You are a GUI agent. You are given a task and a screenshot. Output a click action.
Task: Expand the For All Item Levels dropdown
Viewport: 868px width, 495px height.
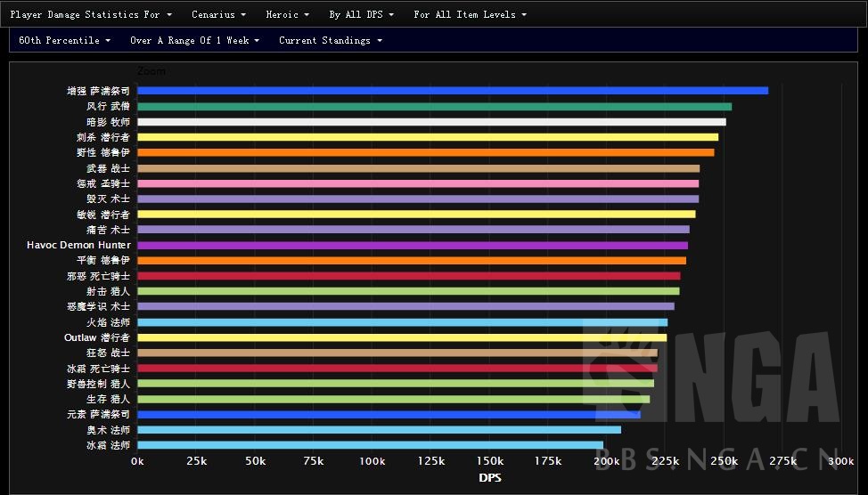[470, 14]
